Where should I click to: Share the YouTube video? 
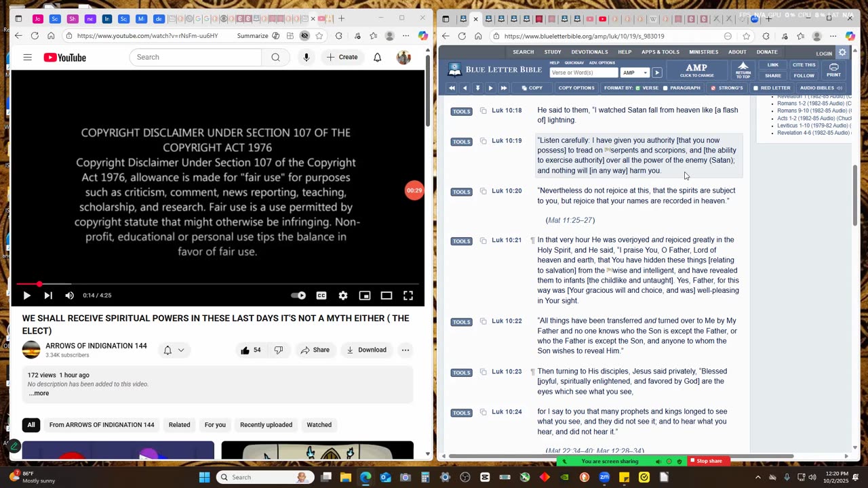click(315, 350)
